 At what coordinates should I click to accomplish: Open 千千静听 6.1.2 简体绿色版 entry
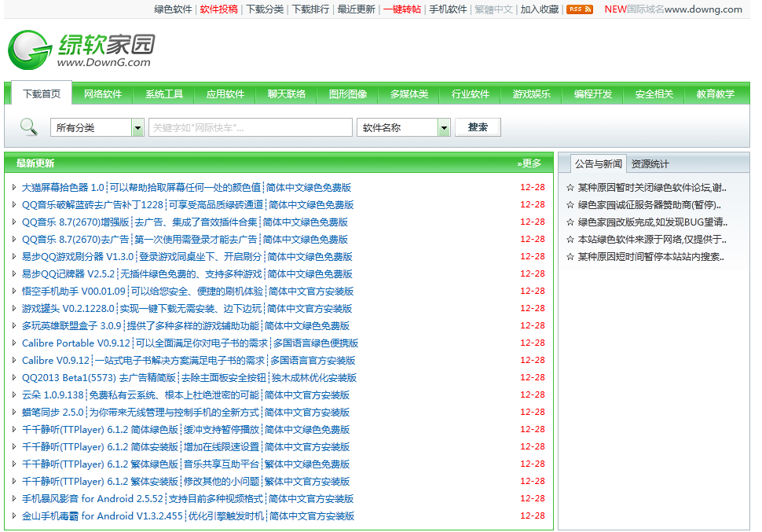click(x=185, y=429)
